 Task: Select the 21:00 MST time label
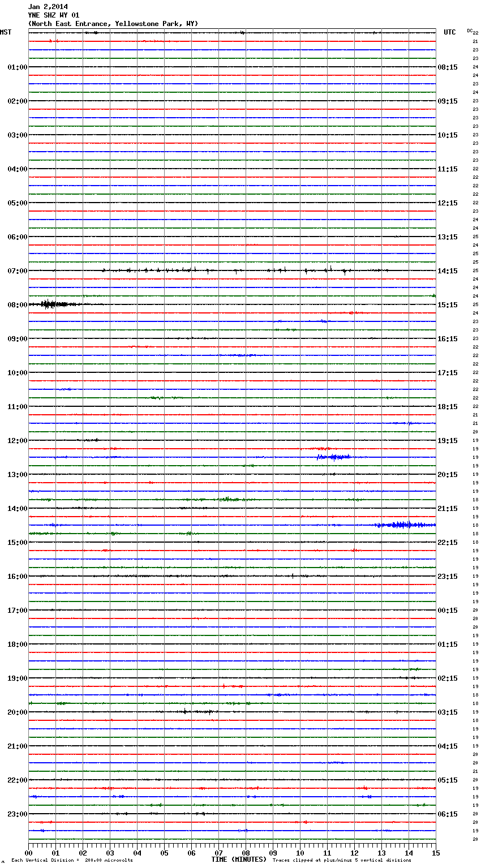(x=18, y=746)
